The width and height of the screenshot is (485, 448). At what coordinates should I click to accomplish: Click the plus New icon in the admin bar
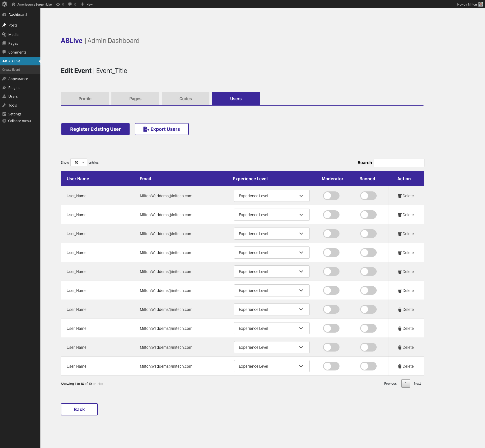click(x=82, y=4)
